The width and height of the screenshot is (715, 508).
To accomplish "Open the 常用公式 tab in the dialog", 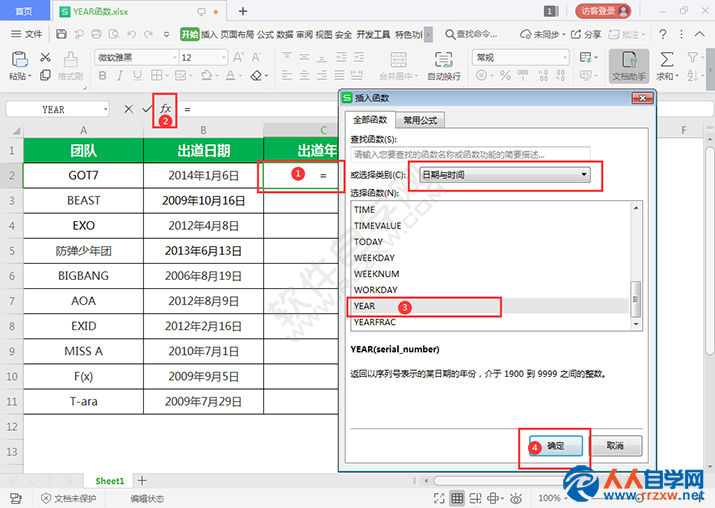I will [x=420, y=120].
